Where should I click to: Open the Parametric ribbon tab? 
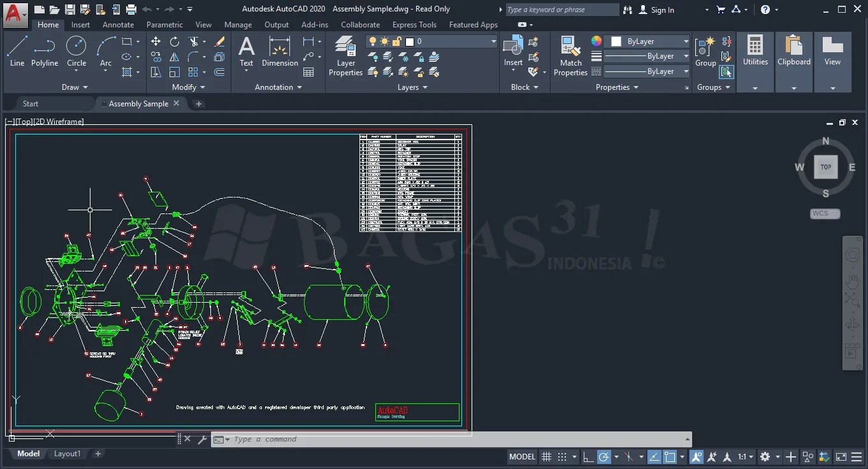pyautogui.click(x=164, y=25)
